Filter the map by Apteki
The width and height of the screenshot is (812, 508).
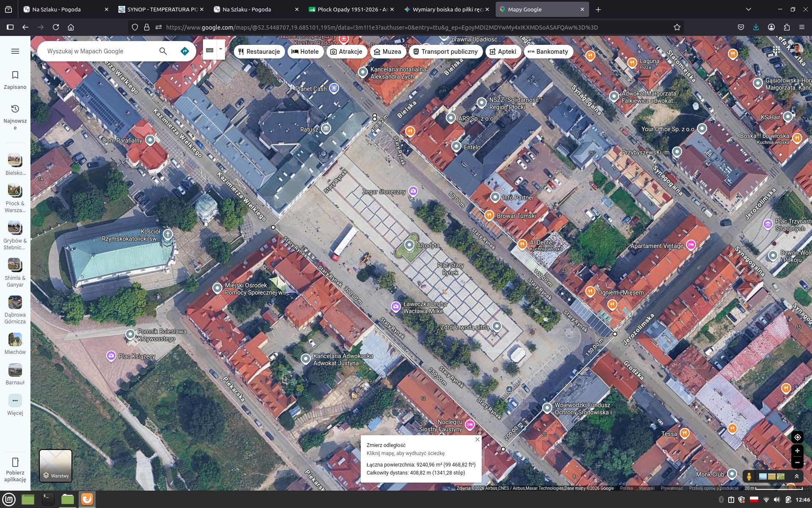tap(503, 52)
